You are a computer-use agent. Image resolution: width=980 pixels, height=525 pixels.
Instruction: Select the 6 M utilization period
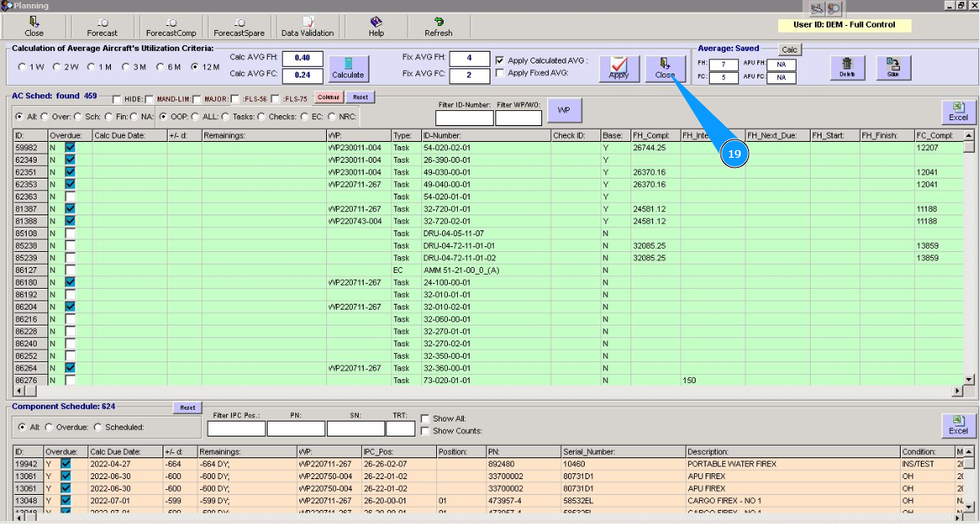coord(161,67)
